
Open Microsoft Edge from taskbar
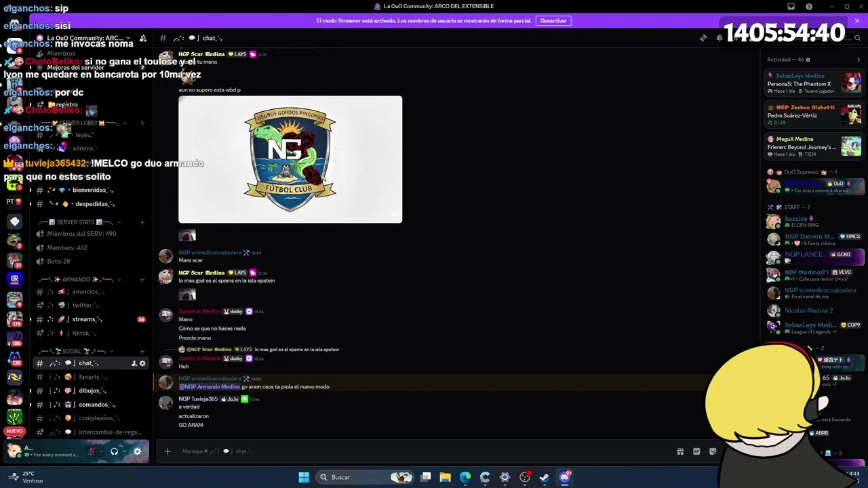pyautogui.click(x=465, y=477)
